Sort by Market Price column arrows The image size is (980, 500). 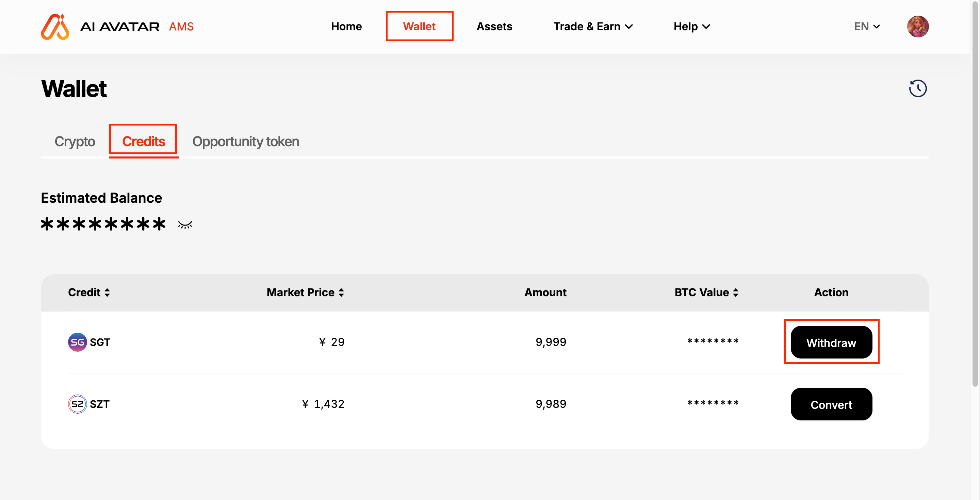pyautogui.click(x=341, y=293)
